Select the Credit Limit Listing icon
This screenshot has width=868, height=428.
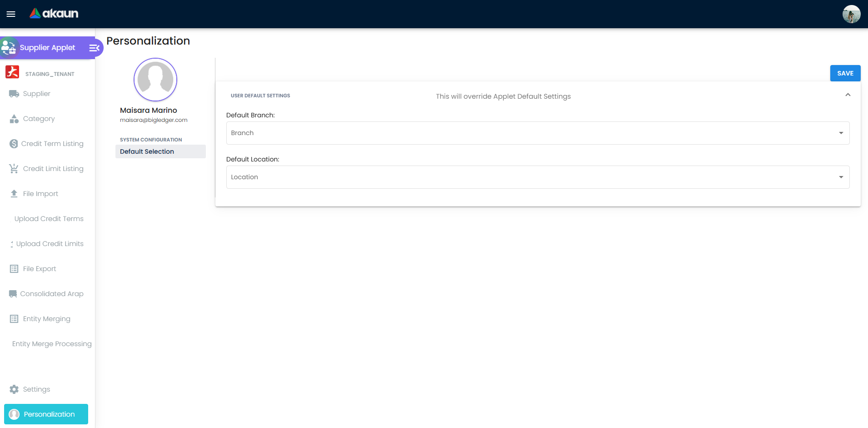14,168
